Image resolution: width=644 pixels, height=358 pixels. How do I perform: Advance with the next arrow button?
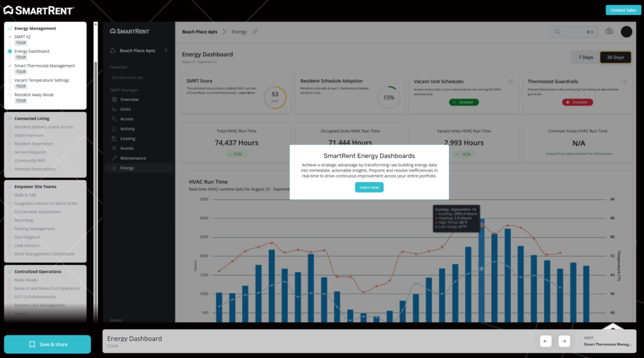point(564,341)
